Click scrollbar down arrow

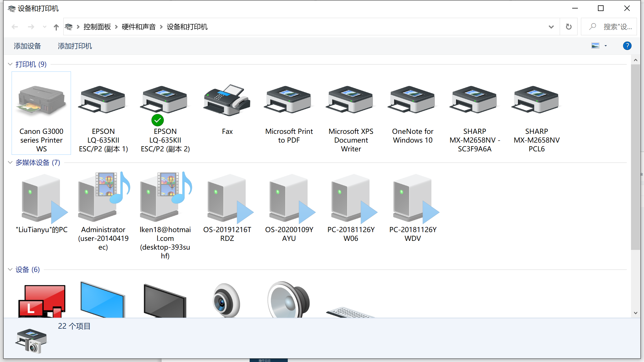pos(635,313)
